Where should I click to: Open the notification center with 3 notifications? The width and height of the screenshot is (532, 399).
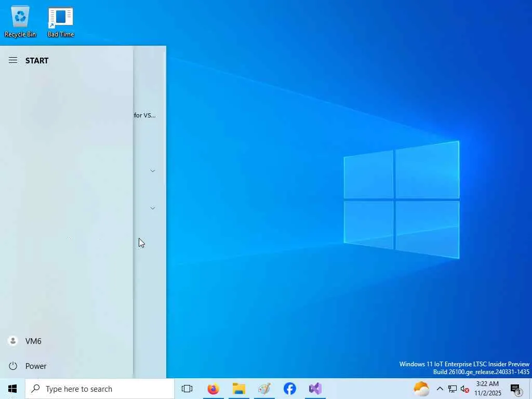(516, 389)
